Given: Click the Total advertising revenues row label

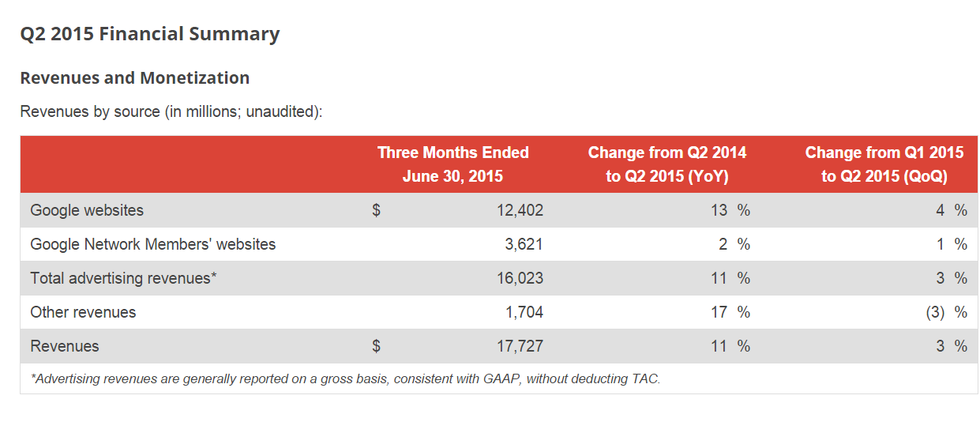Looking at the screenshot, I should point(123,278).
